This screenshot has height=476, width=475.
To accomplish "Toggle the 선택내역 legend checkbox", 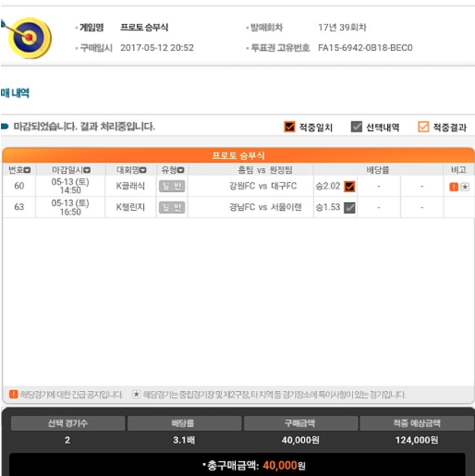I will (357, 127).
